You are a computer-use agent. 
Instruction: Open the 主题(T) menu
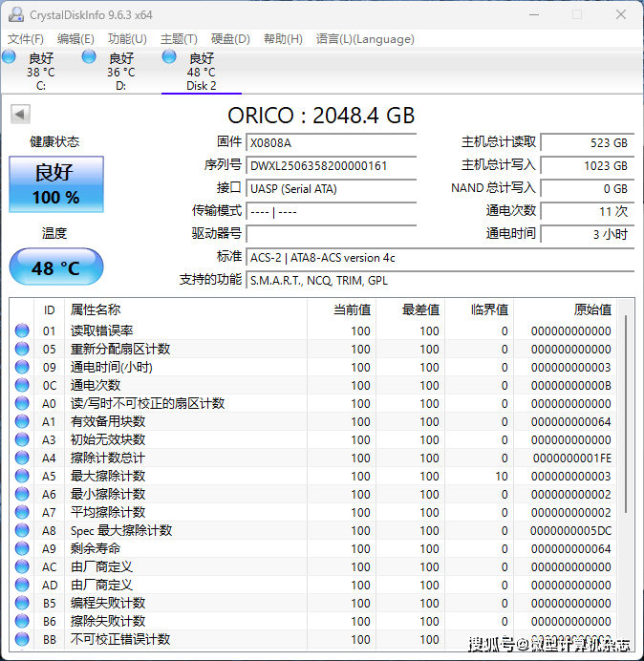(179, 39)
